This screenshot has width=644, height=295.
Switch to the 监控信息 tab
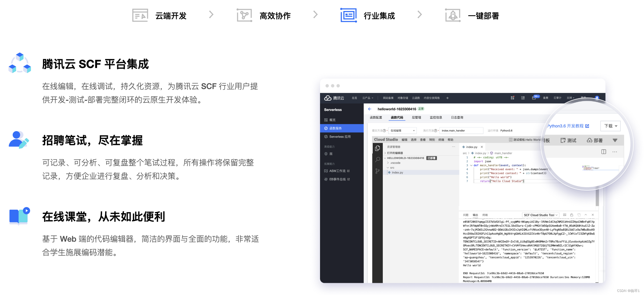pos(436,117)
